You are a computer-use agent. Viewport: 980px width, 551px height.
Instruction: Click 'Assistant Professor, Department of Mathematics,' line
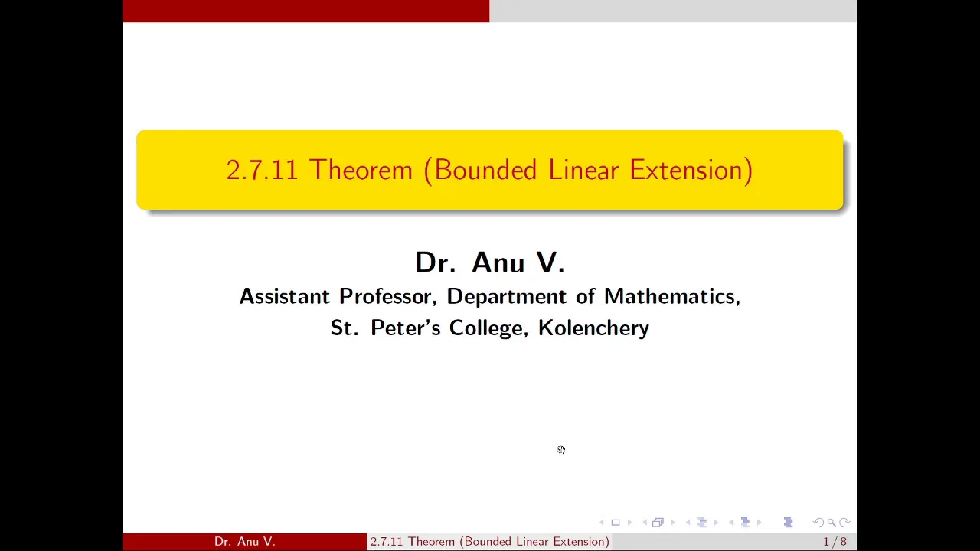point(490,297)
